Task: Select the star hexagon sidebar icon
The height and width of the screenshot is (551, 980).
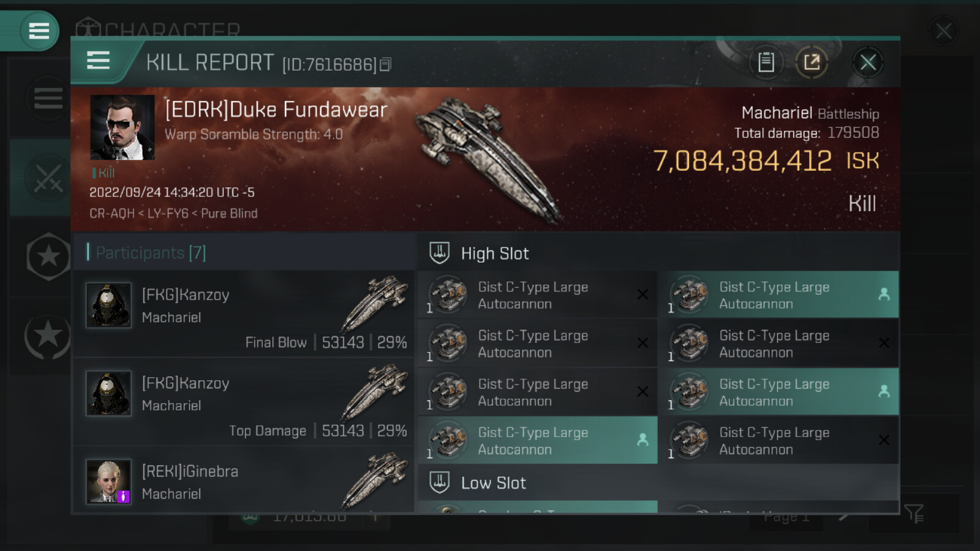Action: [x=48, y=257]
